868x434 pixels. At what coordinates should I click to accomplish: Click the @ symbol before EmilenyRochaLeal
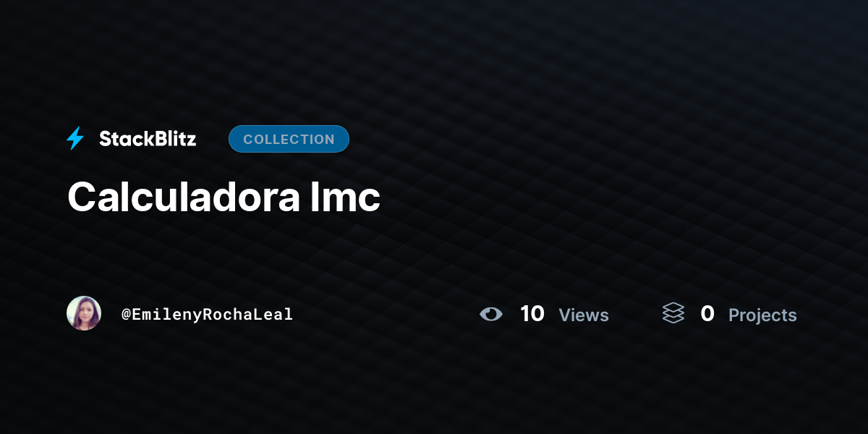coord(126,314)
